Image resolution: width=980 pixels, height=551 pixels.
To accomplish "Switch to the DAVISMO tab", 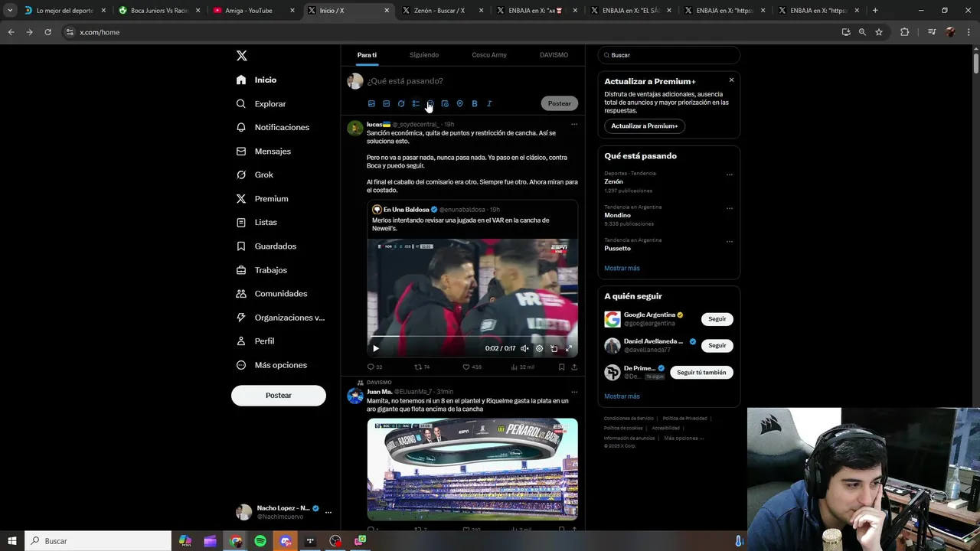I will tap(554, 55).
